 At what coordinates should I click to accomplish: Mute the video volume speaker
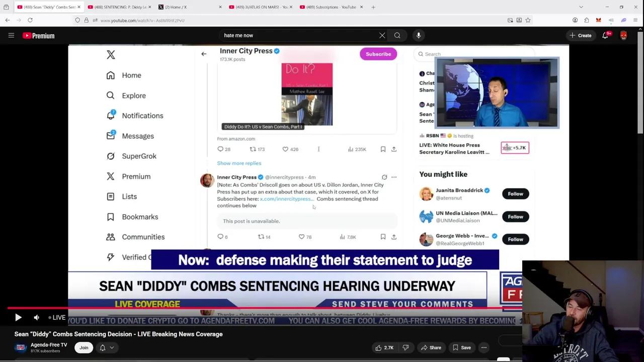click(36, 317)
